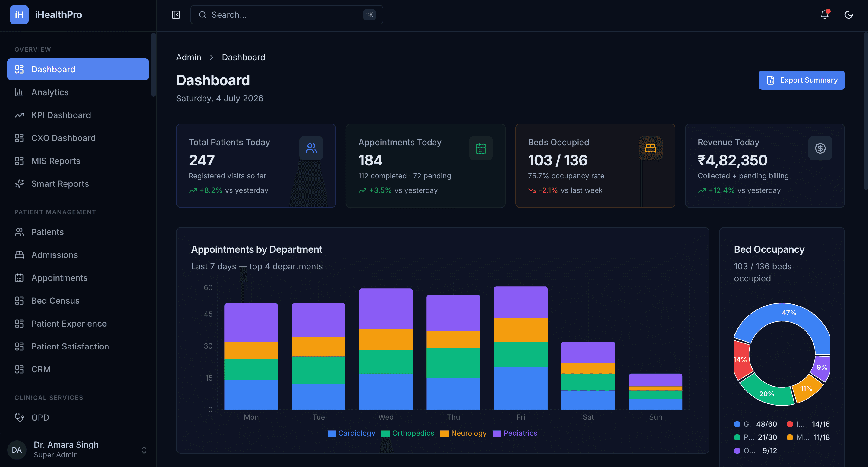Click the 11% orange donut segment

coord(806,389)
